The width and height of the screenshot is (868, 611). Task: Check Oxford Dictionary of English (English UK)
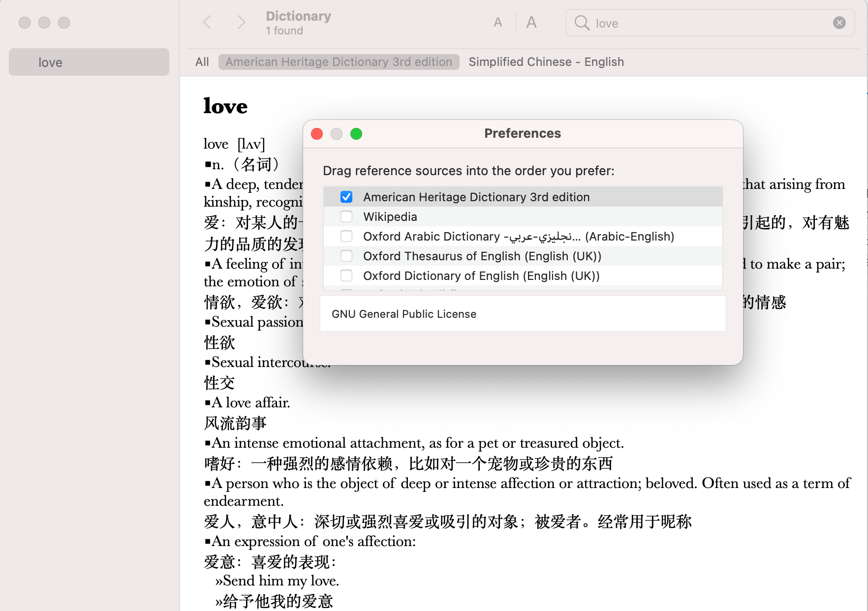tap(346, 275)
